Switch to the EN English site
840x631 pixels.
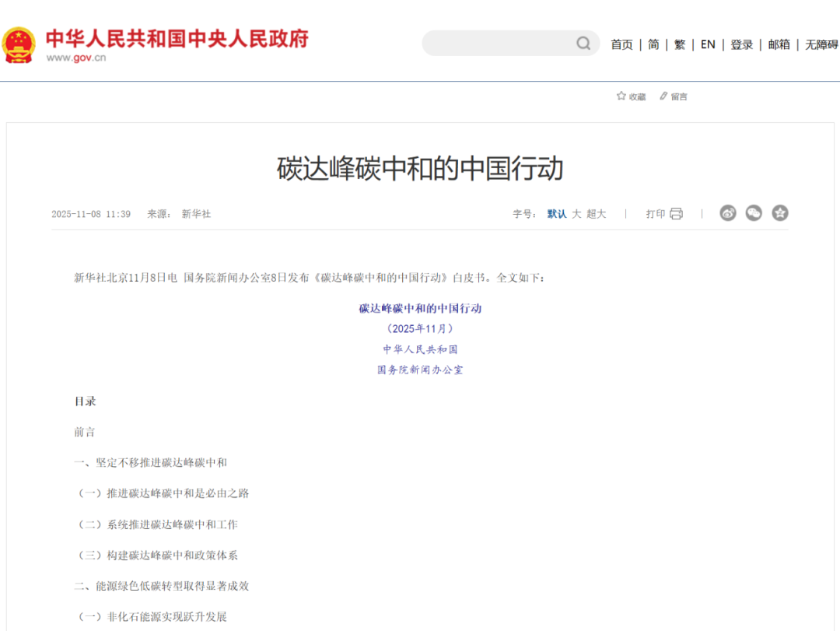[x=707, y=44]
